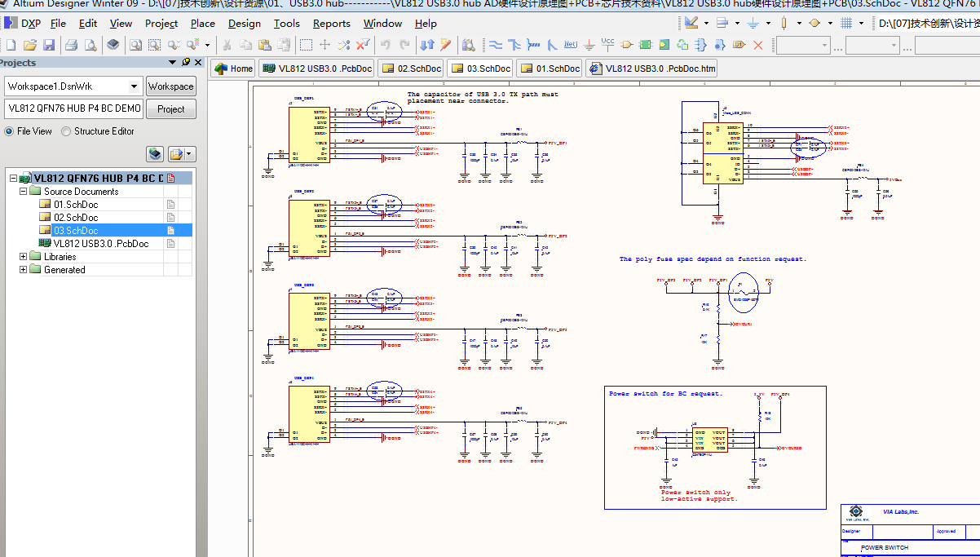Open the Window menu
This screenshot has width=980, height=557.
click(382, 23)
